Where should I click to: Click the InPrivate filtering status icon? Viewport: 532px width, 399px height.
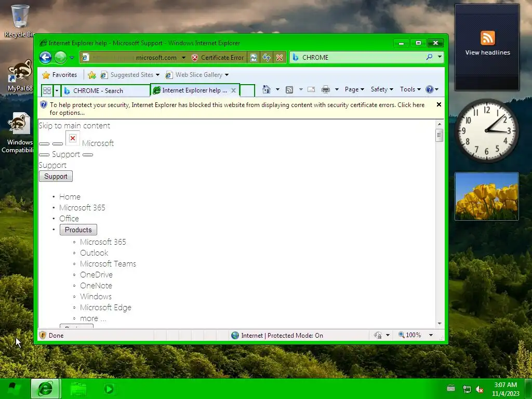(x=378, y=335)
